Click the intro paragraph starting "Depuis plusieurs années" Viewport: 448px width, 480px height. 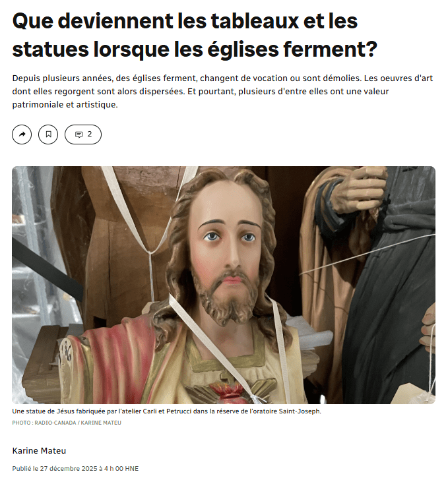(222, 91)
